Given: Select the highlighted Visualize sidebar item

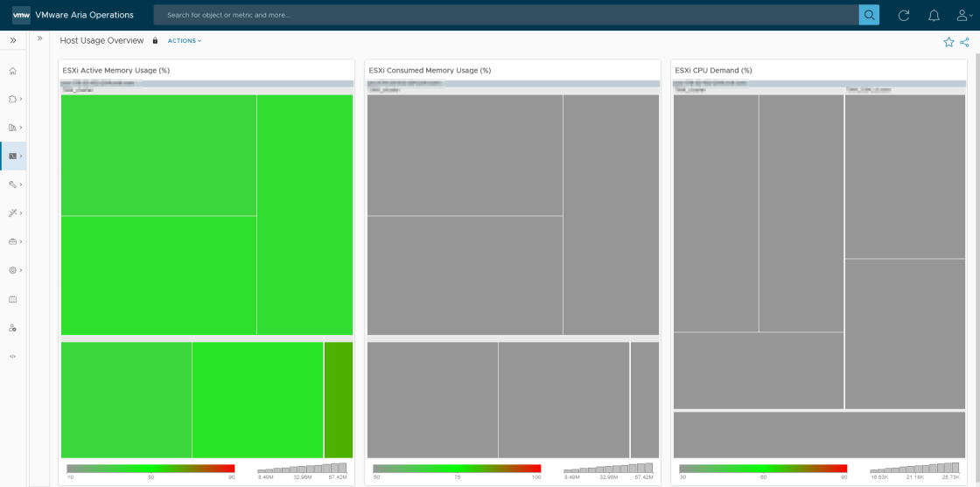Looking at the screenshot, I should 12,156.
